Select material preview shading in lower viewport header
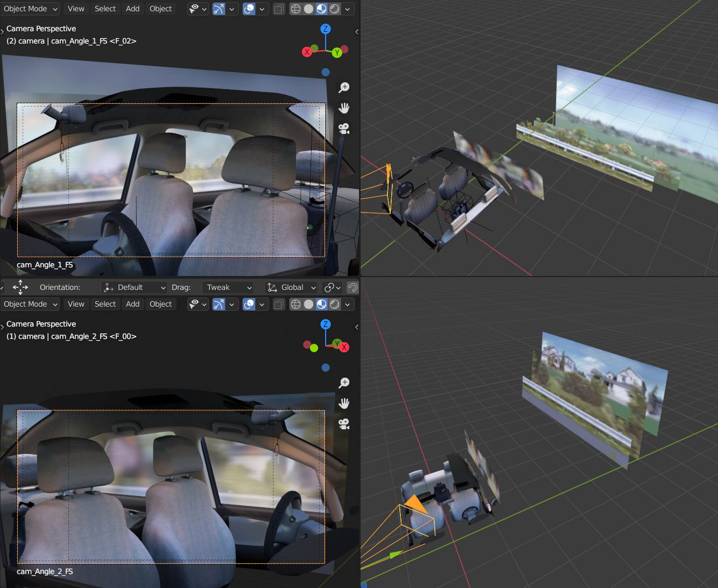This screenshot has height=588, width=718. (321, 304)
